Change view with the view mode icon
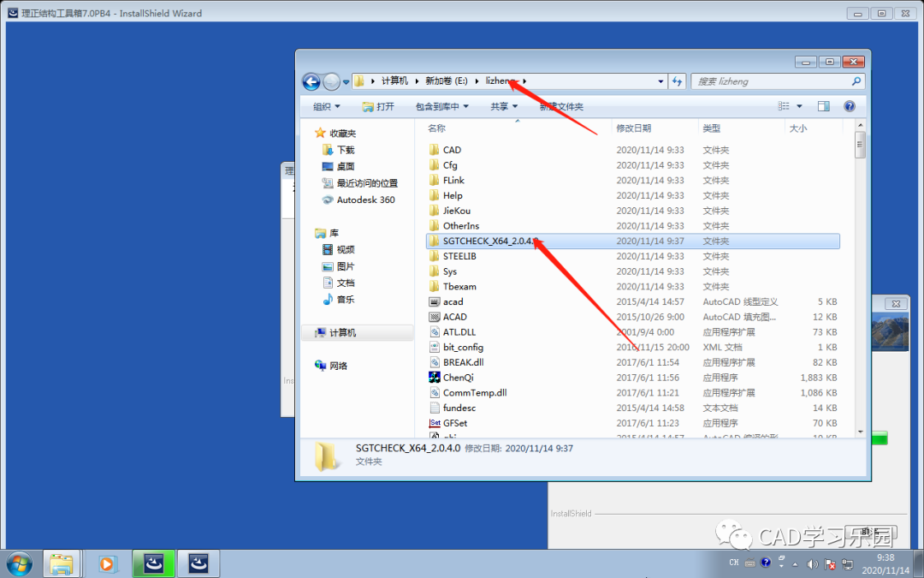Screen dimensions: 924x578 point(784,106)
